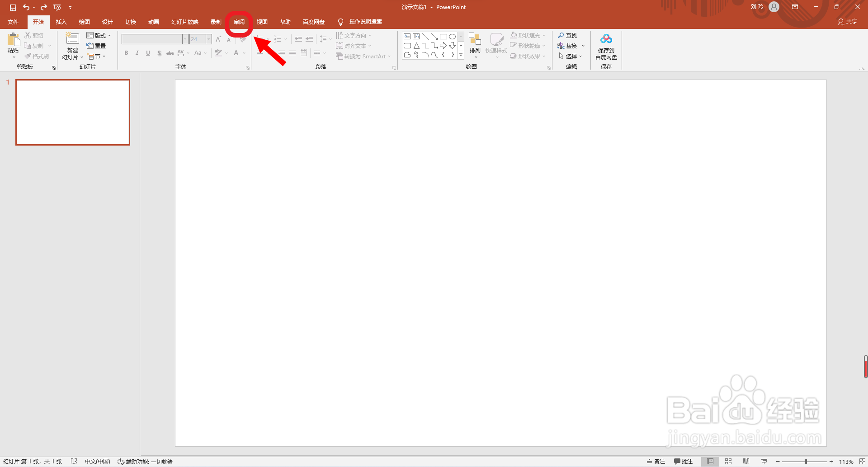The width and height of the screenshot is (868, 467).
Task: Click the font color A swatch
Action: (236, 53)
